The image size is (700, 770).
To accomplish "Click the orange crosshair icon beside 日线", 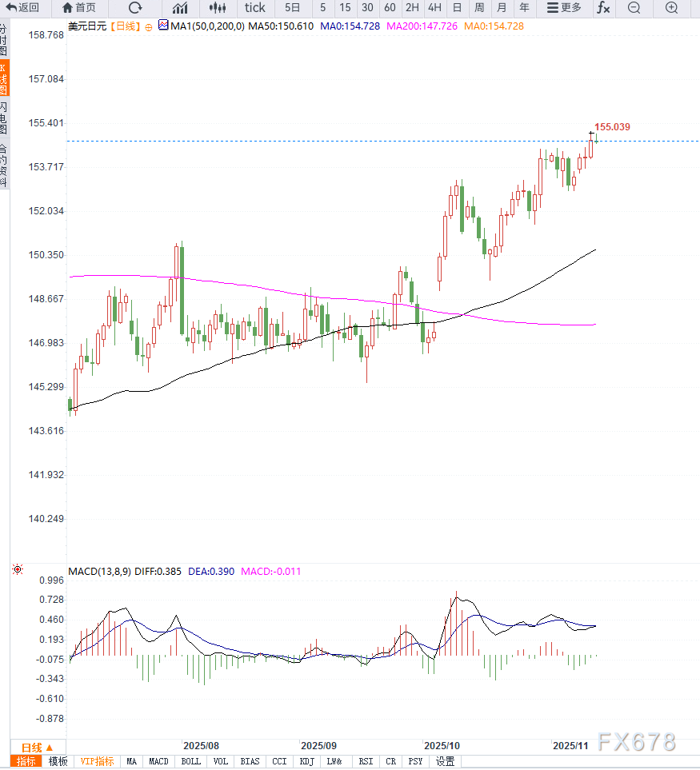I will (x=147, y=26).
